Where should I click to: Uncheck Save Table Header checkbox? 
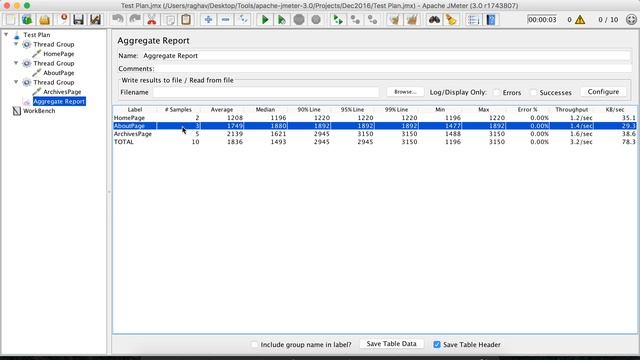tap(437, 344)
